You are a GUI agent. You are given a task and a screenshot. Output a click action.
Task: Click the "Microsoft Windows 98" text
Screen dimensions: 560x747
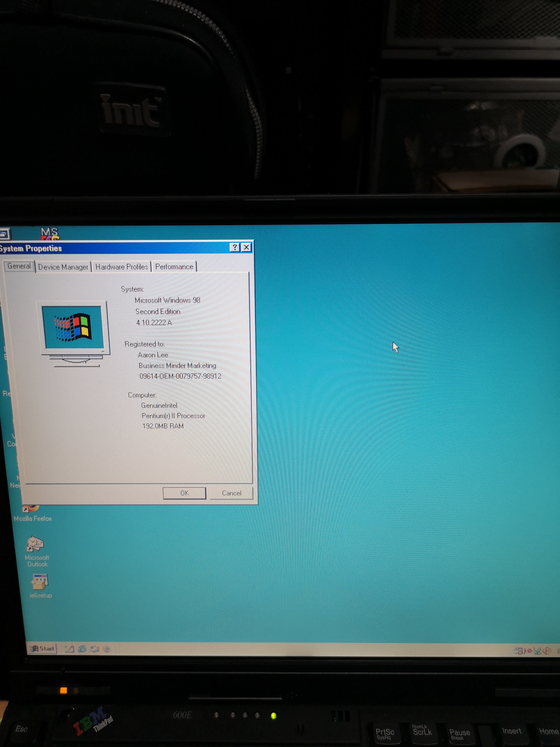coord(167,300)
